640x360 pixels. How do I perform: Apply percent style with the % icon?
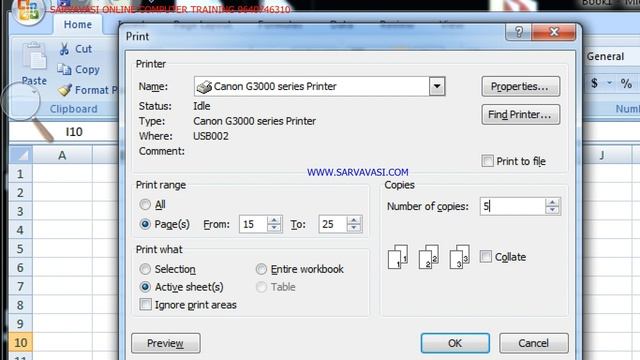click(626, 83)
